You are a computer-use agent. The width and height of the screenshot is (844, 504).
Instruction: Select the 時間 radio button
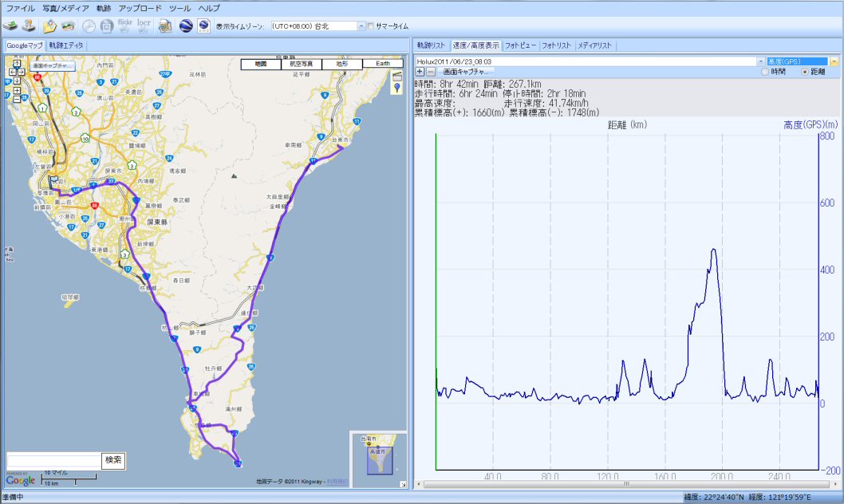pos(765,72)
